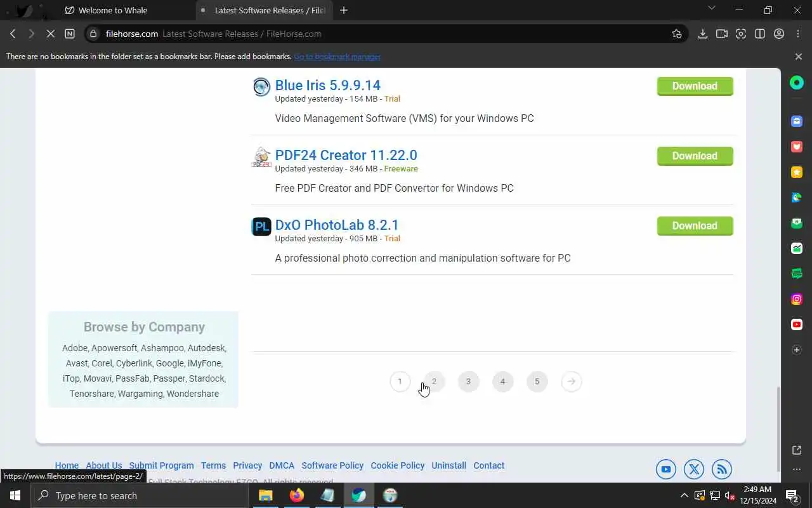Browse software by Adobe company link
The height and width of the screenshot is (508, 812).
pos(75,348)
